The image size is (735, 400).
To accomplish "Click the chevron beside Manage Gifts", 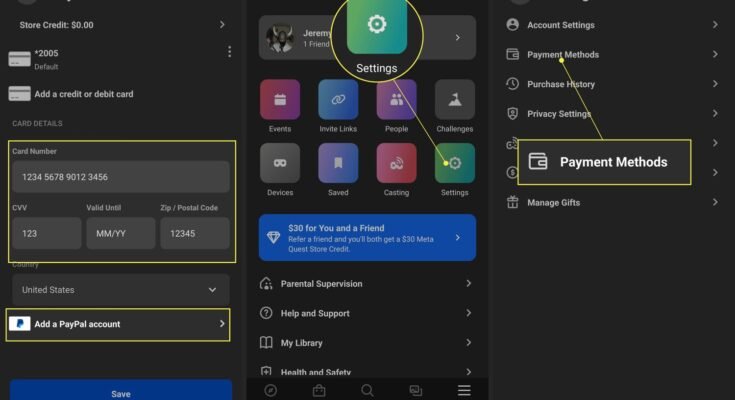I will point(715,202).
